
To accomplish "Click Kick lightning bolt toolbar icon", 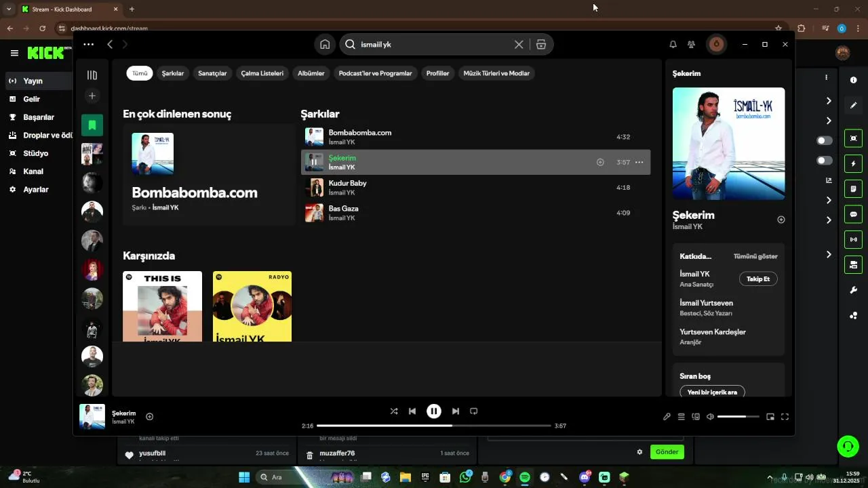I will coord(853,163).
